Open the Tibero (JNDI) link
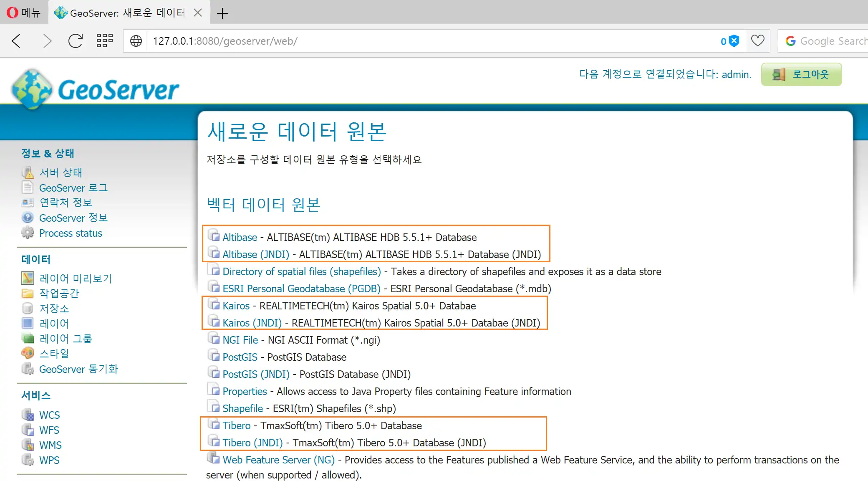This screenshot has width=868, height=481. click(252, 443)
